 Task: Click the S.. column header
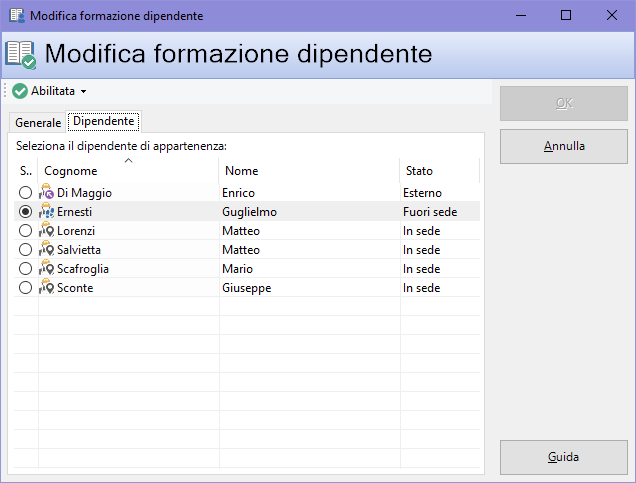[x=26, y=171]
